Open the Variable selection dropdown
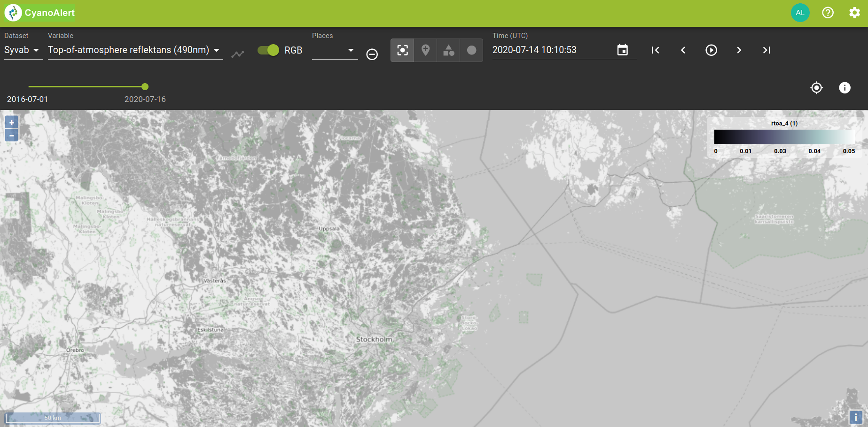Viewport: 868px width, 427px height. click(x=134, y=50)
